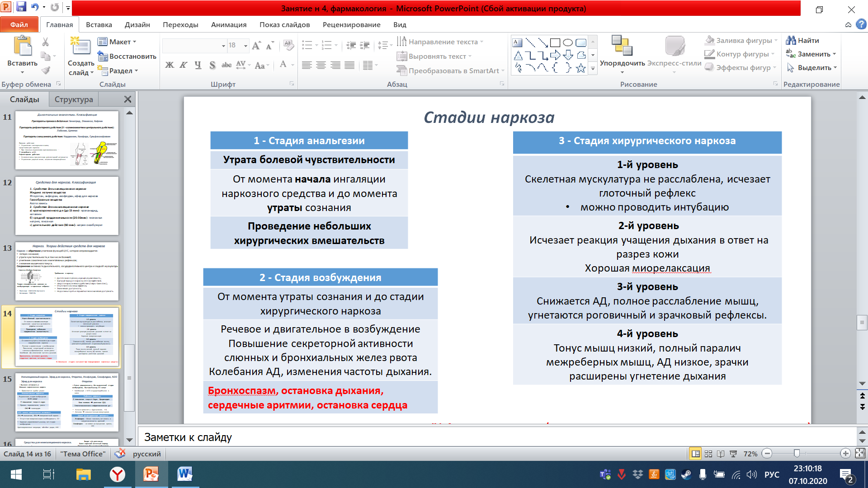Switch to the Анимация ribbon tab
Viewport: 868px width, 488px height.
(x=229, y=24)
